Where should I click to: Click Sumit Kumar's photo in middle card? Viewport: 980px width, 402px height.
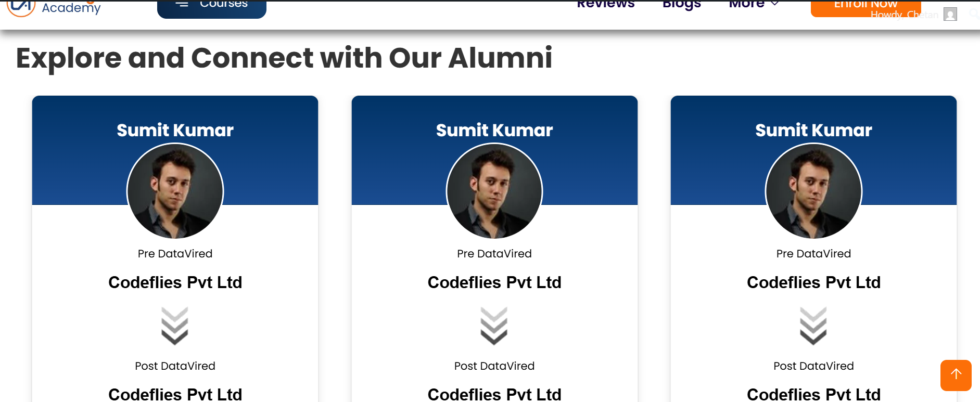(x=494, y=191)
